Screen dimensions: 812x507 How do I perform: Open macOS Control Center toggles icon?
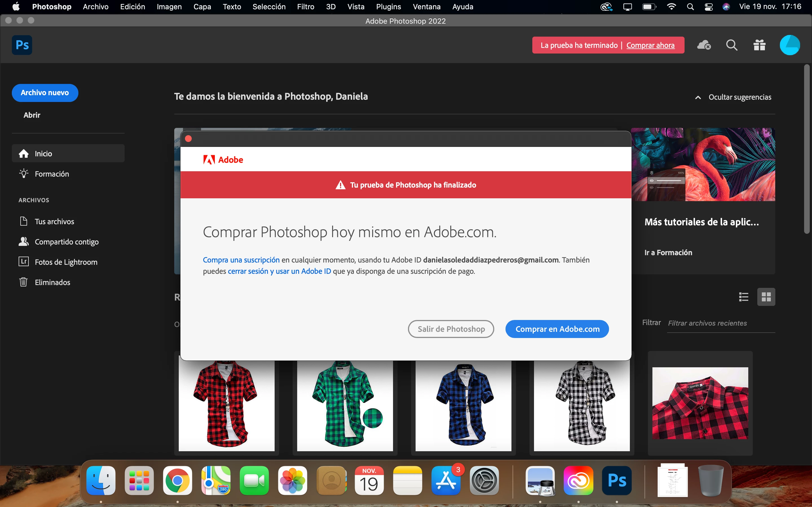pyautogui.click(x=709, y=7)
